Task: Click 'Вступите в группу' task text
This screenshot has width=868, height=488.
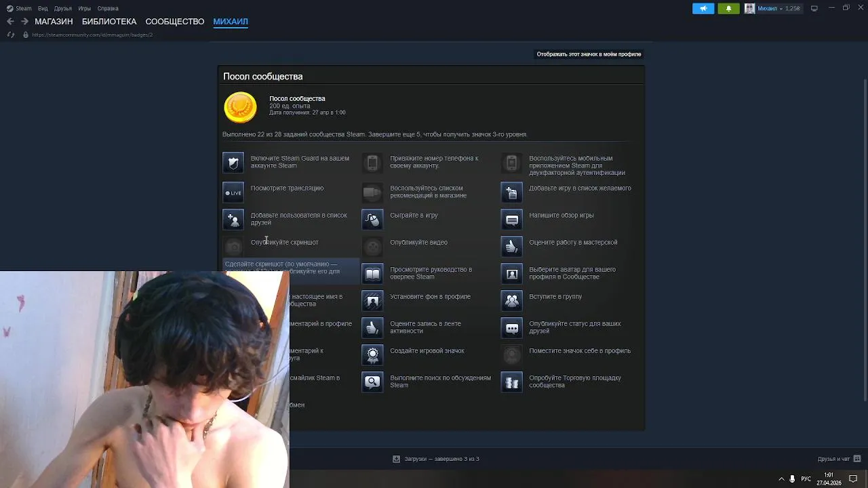Action: pos(555,297)
